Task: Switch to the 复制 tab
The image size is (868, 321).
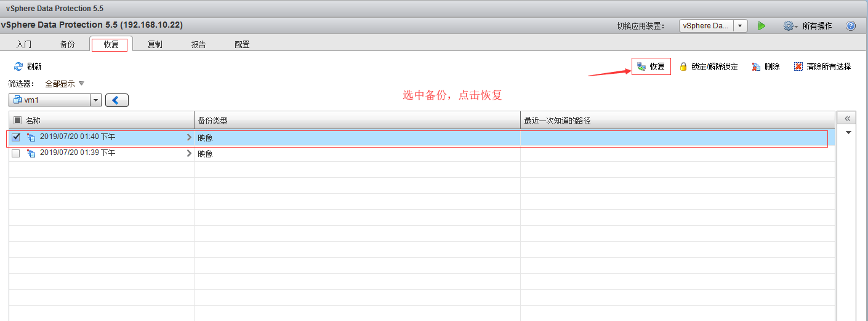Action: [x=155, y=44]
